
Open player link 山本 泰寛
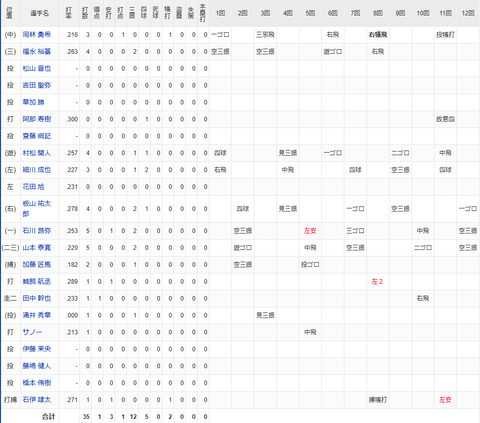point(37,248)
